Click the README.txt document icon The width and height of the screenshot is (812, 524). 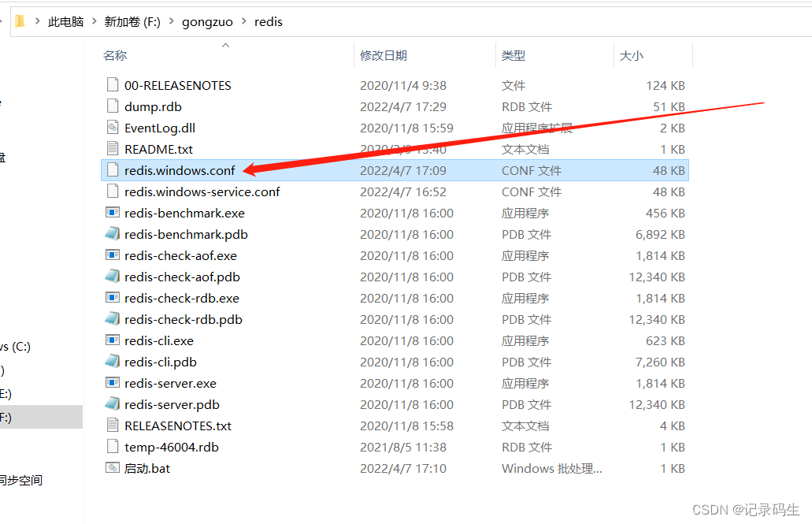(113, 149)
